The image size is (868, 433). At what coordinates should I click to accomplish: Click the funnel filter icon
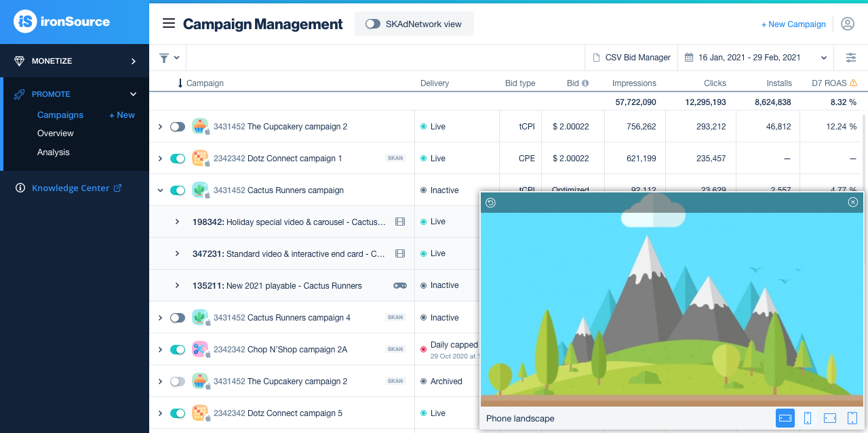tap(164, 58)
